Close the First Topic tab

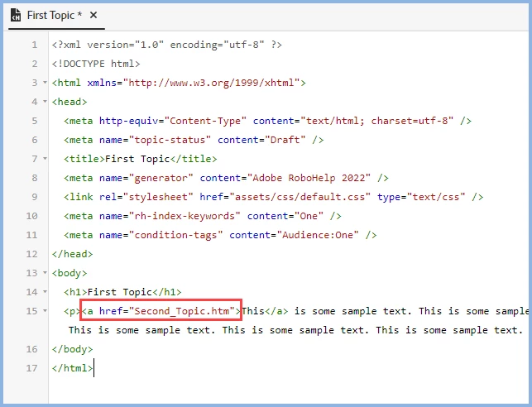93,15
